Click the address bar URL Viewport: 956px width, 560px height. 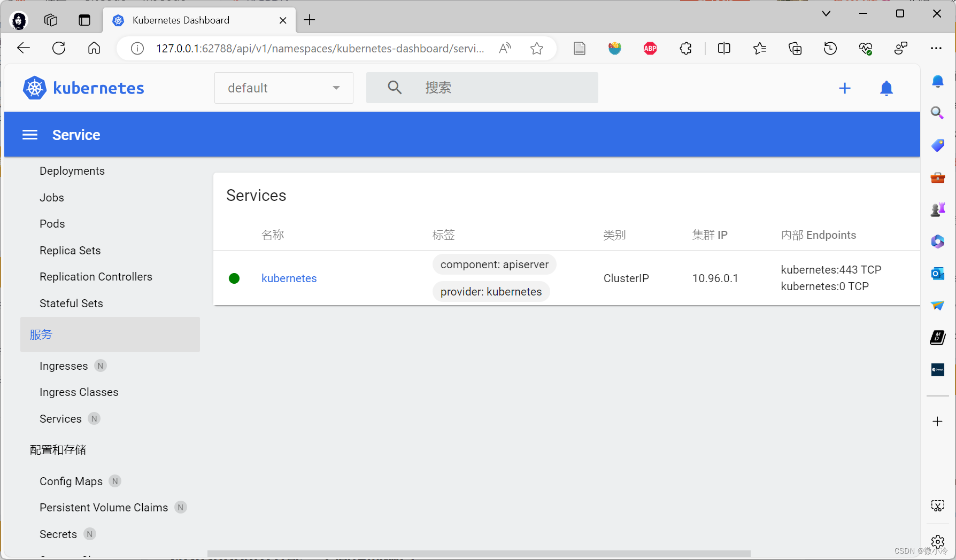click(320, 49)
